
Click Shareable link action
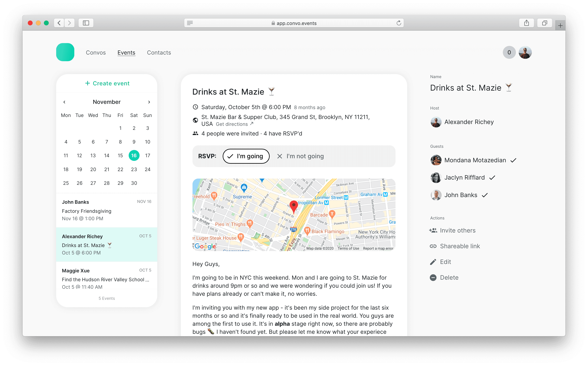click(455, 246)
